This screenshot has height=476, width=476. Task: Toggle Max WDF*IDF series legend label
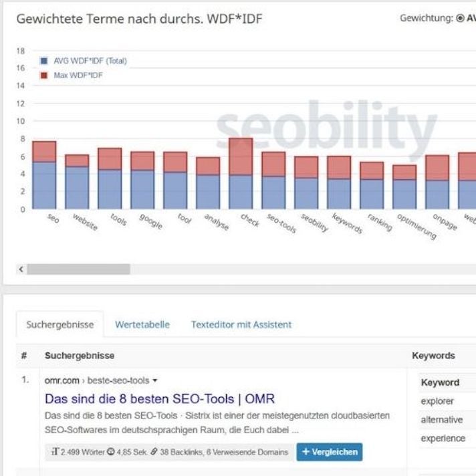click(78, 76)
